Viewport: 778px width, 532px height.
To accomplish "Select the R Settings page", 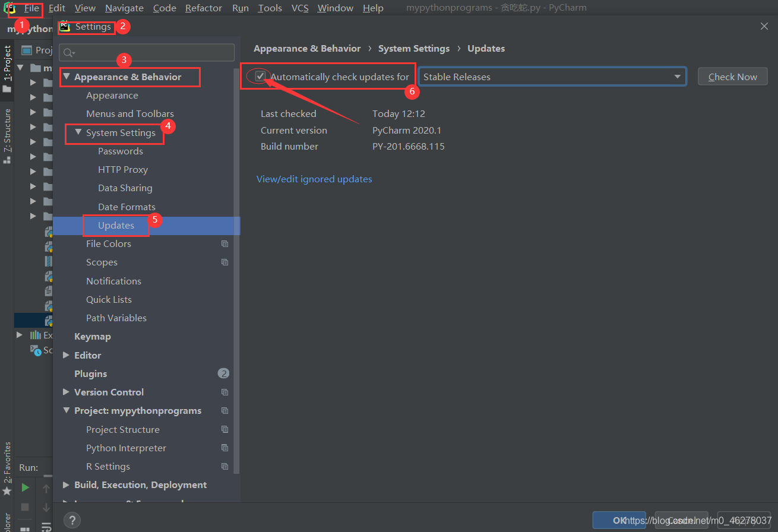I will 108,466.
